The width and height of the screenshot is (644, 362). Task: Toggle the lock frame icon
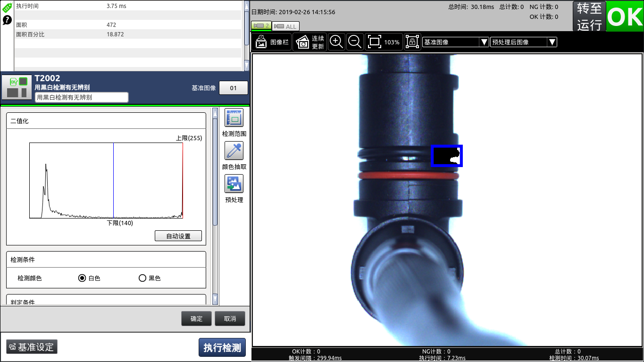point(412,42)
